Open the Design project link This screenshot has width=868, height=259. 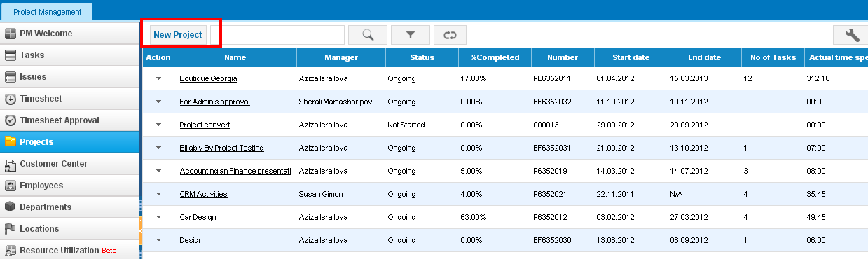pyautogui.click(x=191, y=240)
